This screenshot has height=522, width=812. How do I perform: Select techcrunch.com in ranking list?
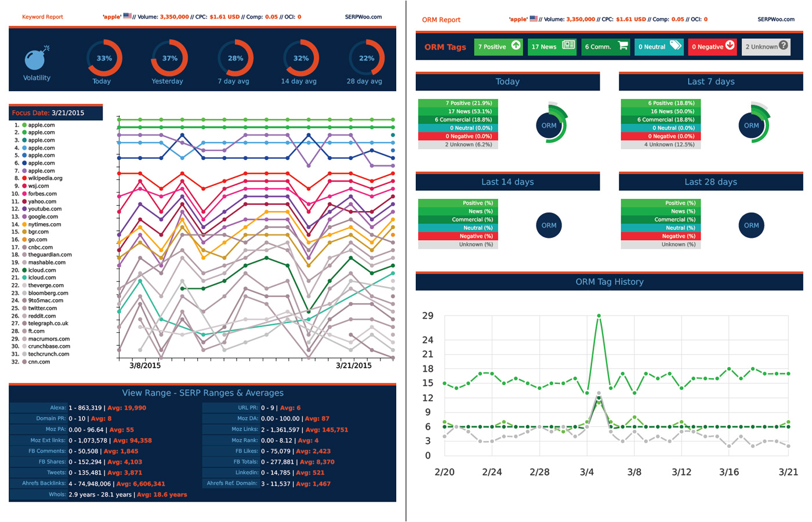49,354
